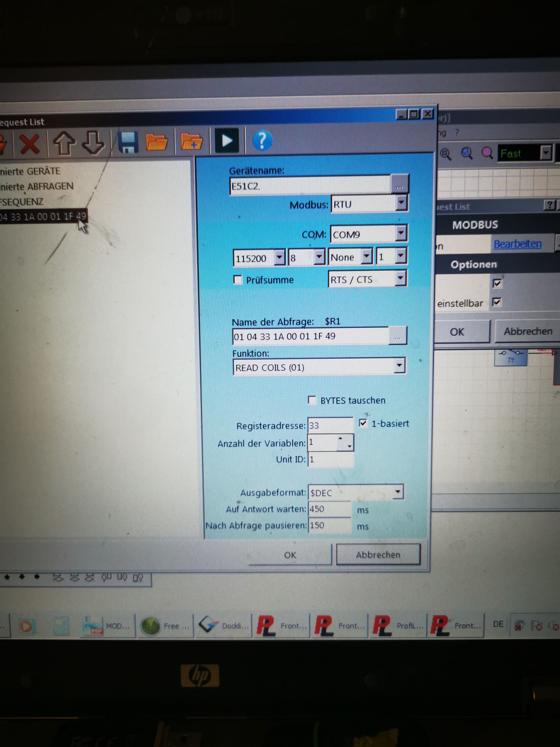The width and height of the screenshot is (560, 747).
Task: Open the ProfiL... taskbar item
Action: pos(398,626)
